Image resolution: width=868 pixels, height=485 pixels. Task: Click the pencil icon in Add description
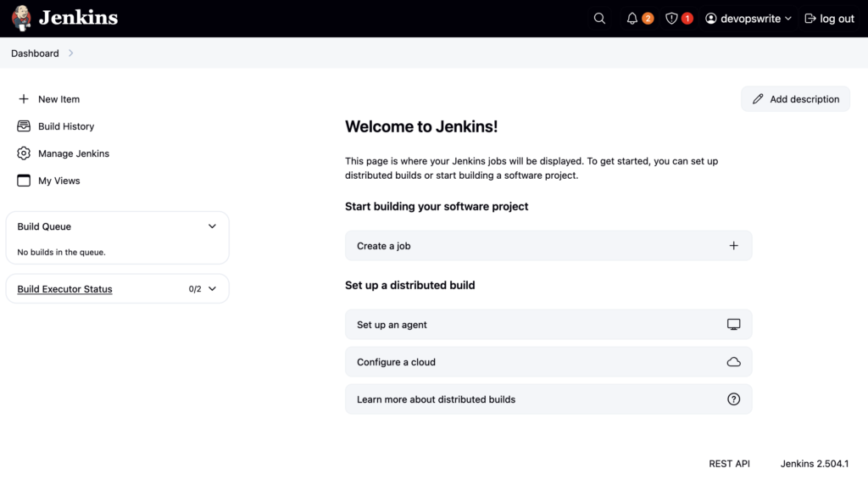pos(758,99)
